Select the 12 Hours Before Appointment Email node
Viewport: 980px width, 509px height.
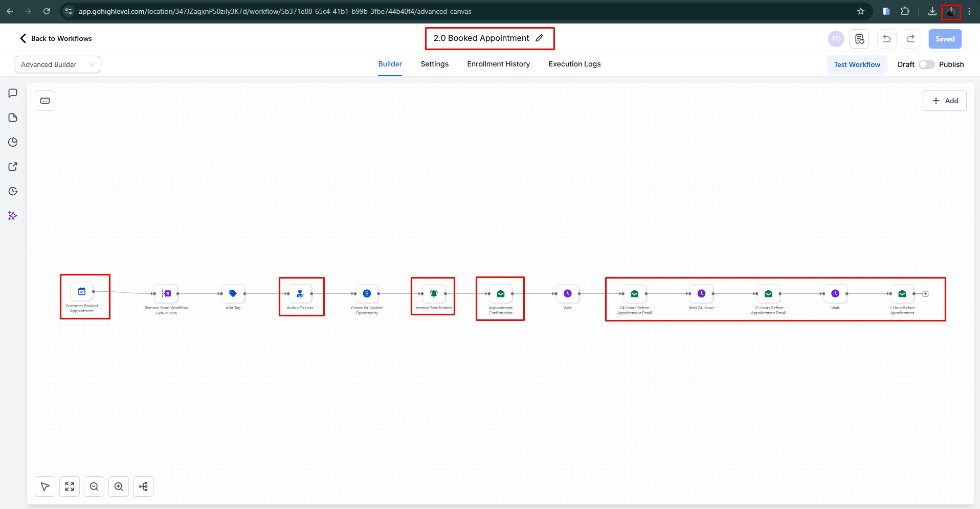(x=768, y=293)
